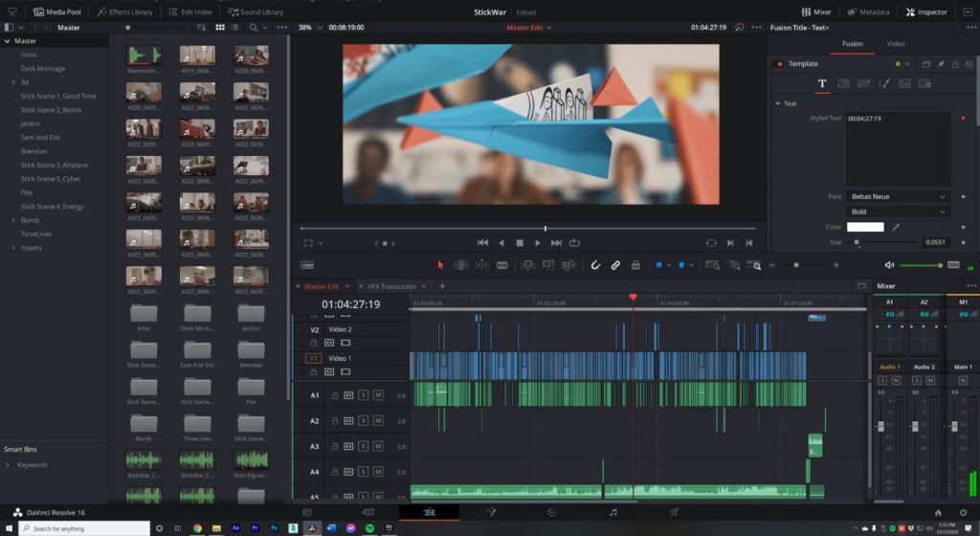Screen dimensions: 980x536
Task: Switch to the Fusion inspector tab
Action: (852, 44)
